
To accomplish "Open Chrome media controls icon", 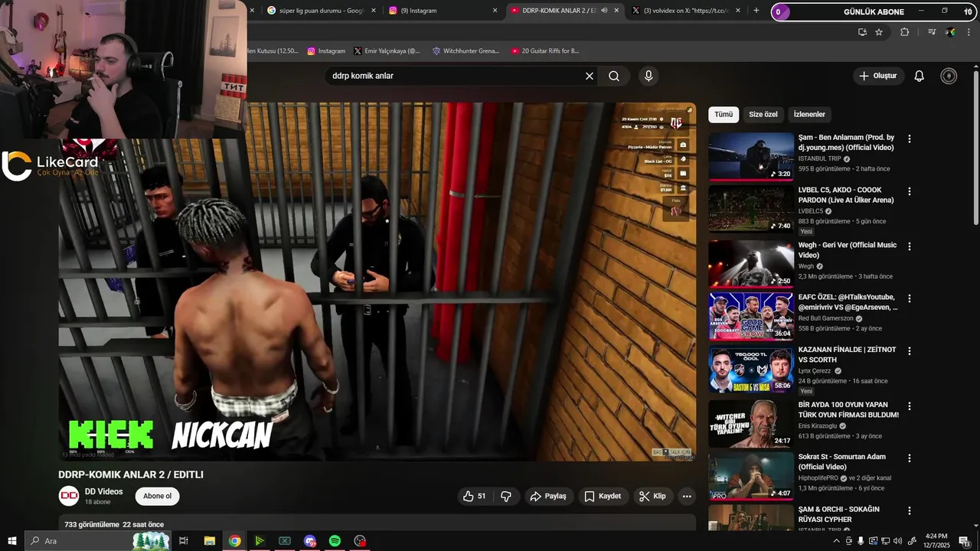I will point(931,32).
